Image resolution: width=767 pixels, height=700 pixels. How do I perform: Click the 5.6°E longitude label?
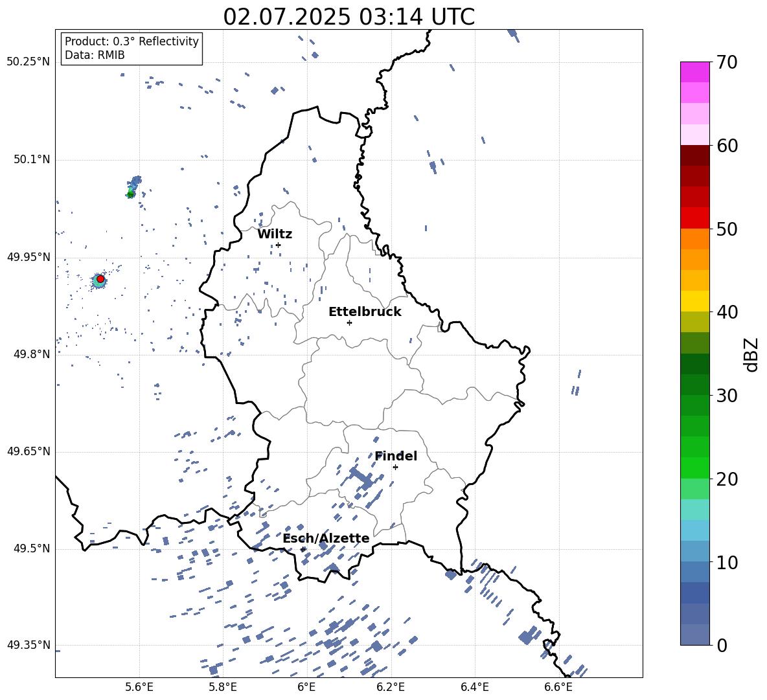coord(139,687)
